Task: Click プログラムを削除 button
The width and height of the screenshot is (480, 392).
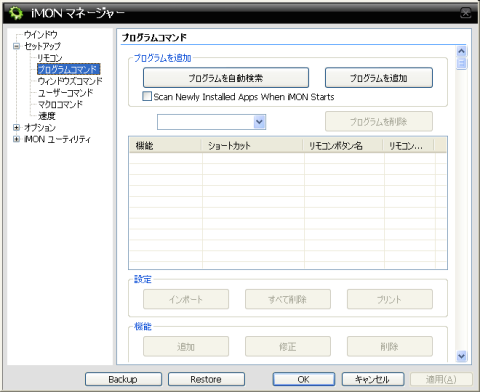Action: pyautogui.click(x=379, y=122)
